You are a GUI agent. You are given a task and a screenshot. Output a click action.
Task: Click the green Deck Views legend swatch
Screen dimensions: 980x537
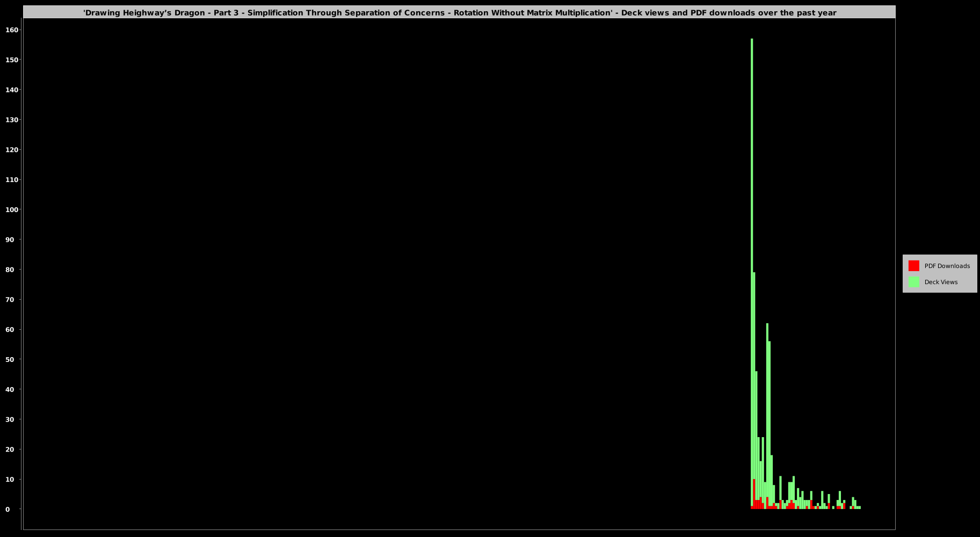[x=913, y=282]
